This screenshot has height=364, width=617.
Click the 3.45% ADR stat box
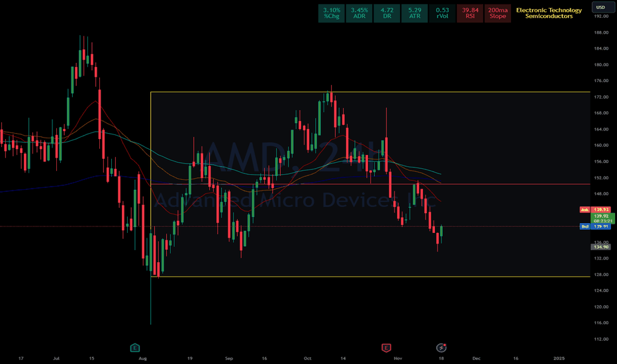pos(359,13)
